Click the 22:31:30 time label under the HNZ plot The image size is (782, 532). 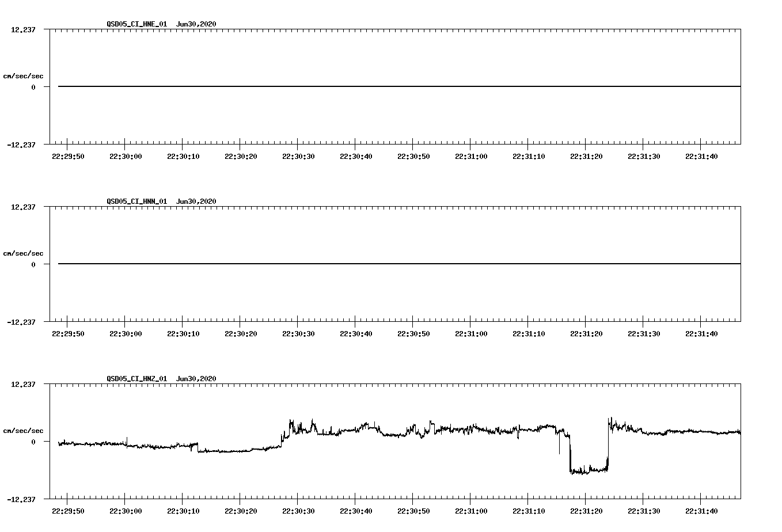pyautogui.click(x=644, y=511)
